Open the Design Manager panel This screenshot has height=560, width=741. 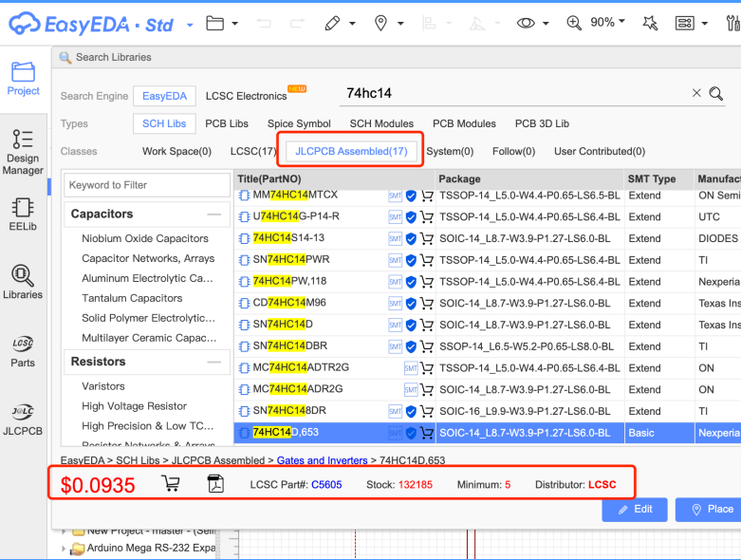tap(23, 152)
